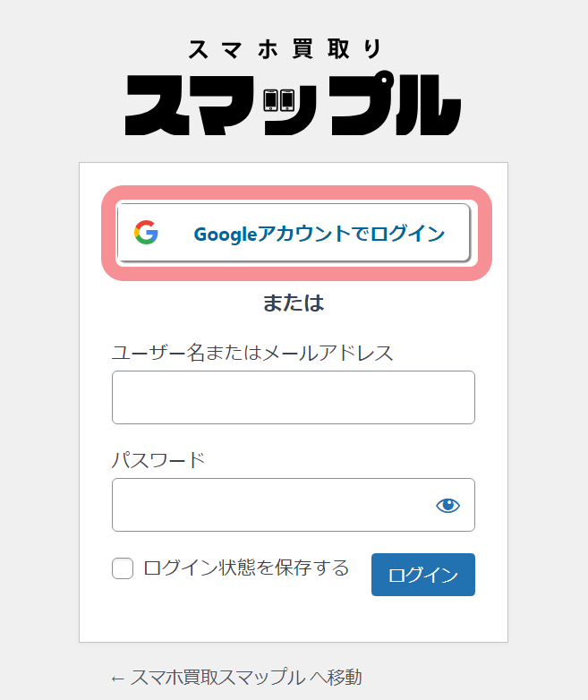This screenshot has height=700, width=588.
Task: Click the Google G logo icon
Action: tap(146, 232)
